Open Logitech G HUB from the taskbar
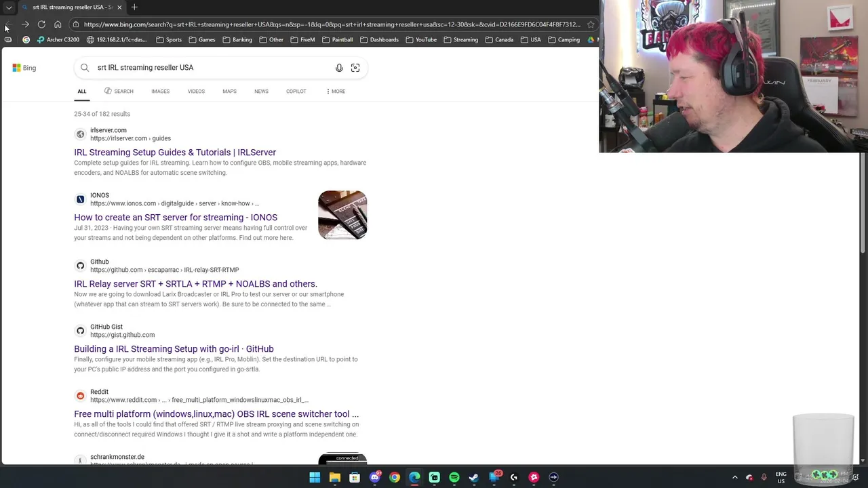Viewport: 868px width, 488px height. tap(514, 477)
